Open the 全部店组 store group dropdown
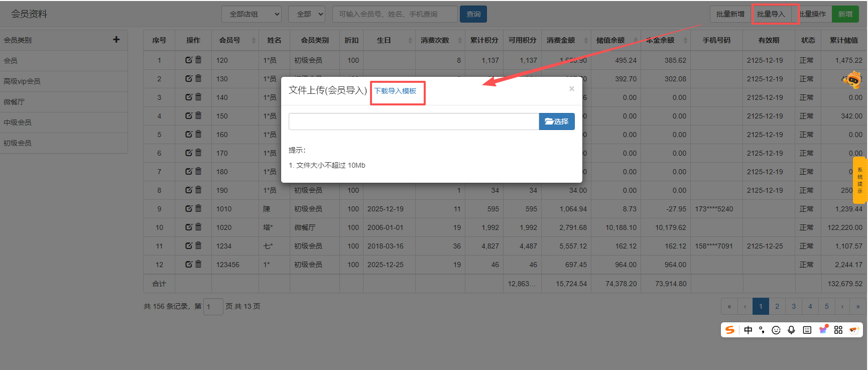This screenshot has width=868, height=370. tap(252, 14)
